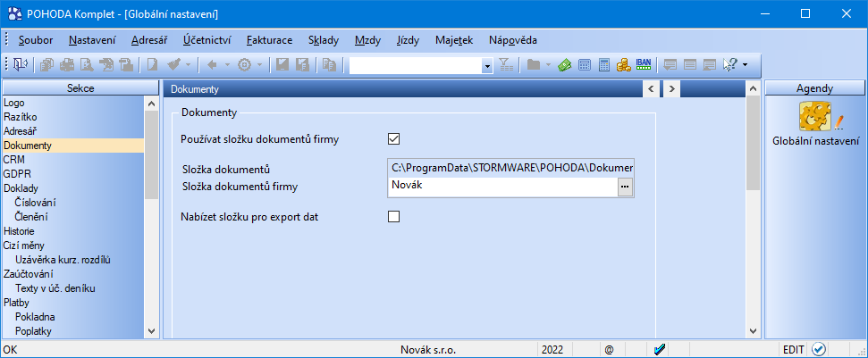Click the printer icon in the toolbar
Image resolution: width=868 pixels, height=358 pixels.
(x=68, y=65)
